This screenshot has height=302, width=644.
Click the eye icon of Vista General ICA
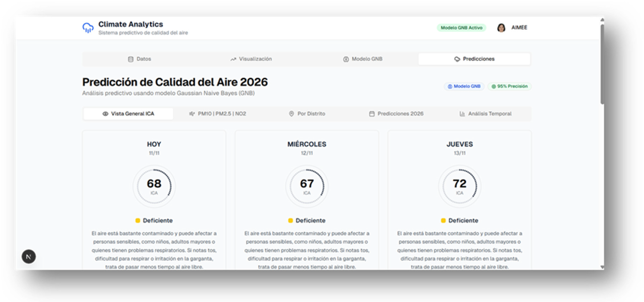(105, 114)
